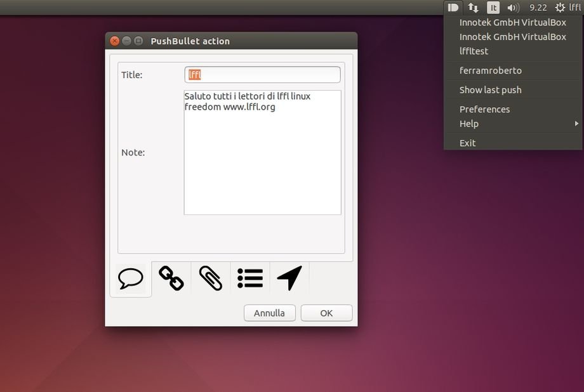This screenshot has width=584, height=392.
Task: Choose 'Show last push' menu entry
Action: (490, 90)
